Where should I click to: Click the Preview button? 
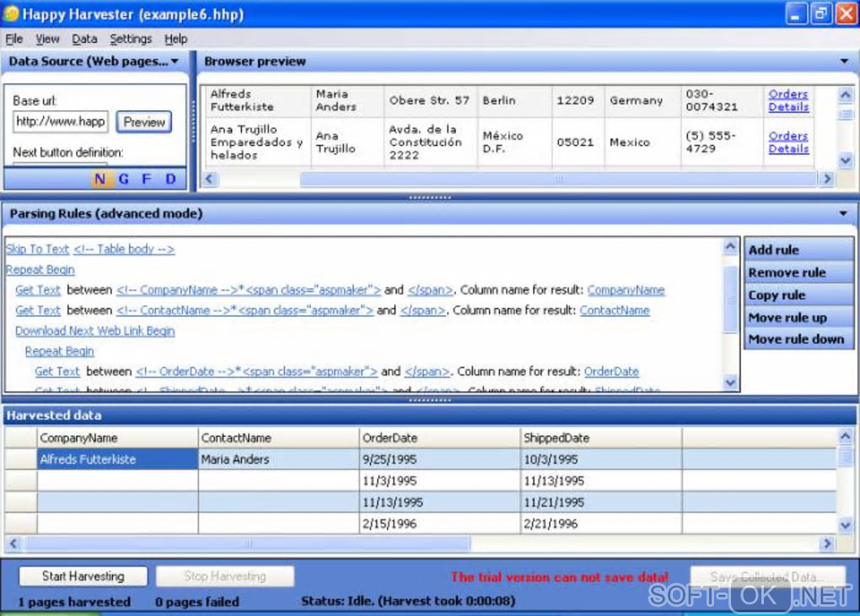pos(143,121)
